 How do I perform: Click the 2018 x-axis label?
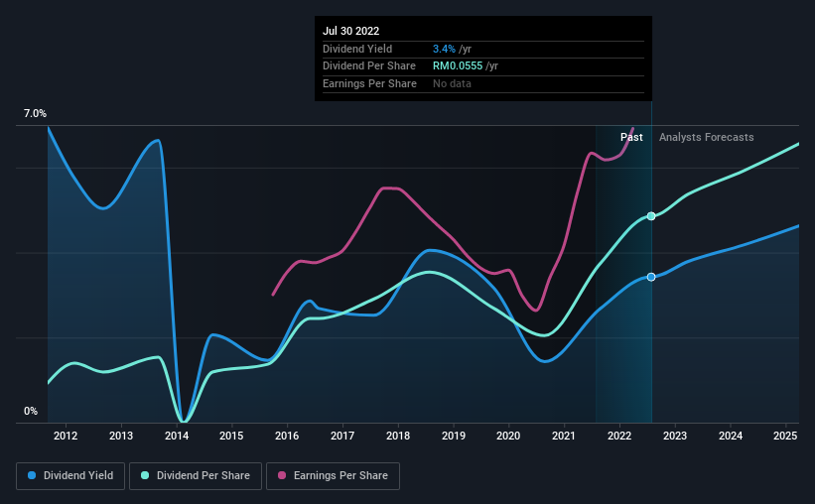click(x=398, y=436)
